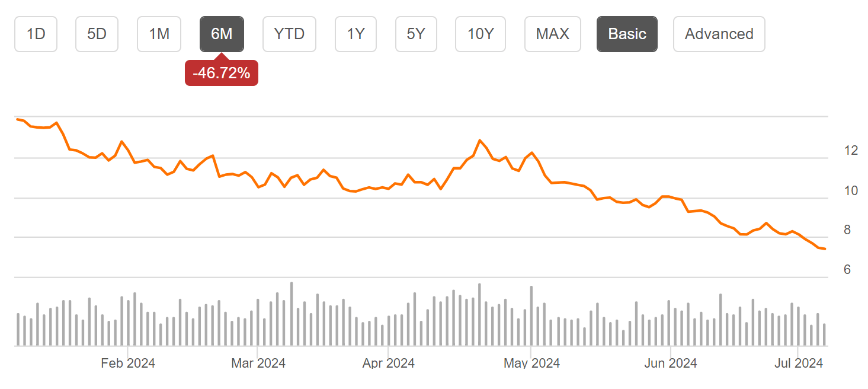This screenshot has height=389, width=868.
Task: Click the active 6M range button
Action: 222,34
